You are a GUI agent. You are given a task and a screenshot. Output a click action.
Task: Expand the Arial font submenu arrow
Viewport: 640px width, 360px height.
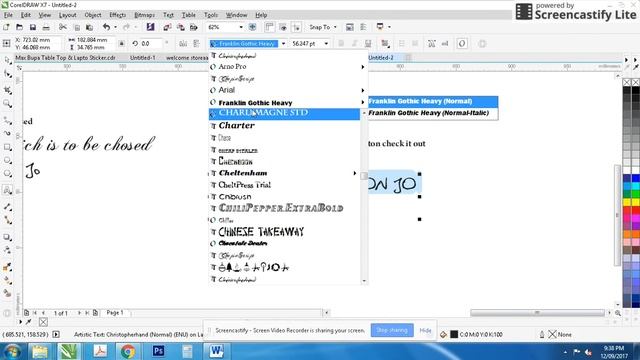362,91
